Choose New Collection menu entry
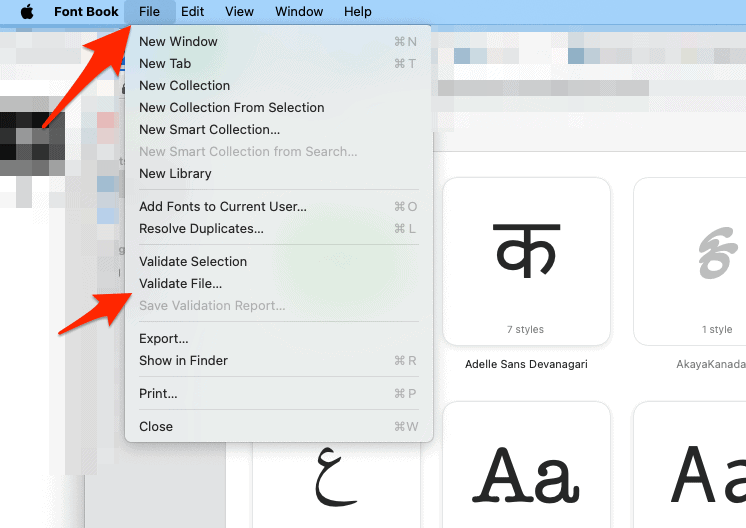 click(x=184, y=86)
